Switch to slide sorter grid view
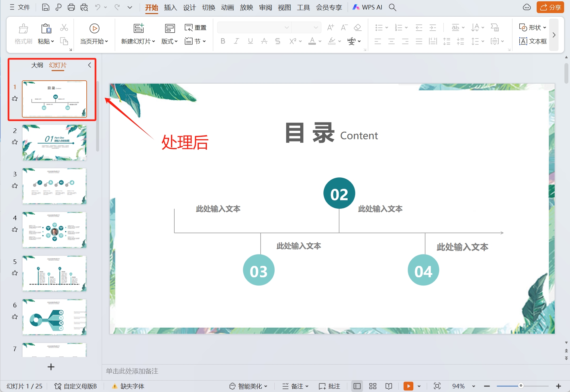Image resolution: width=570 pixels, height=392 pixels. click(x=372, y=386)
